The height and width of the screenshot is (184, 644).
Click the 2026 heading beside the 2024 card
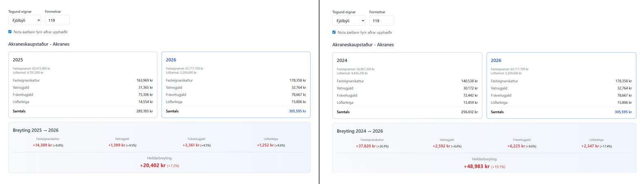tap(496, 60)
